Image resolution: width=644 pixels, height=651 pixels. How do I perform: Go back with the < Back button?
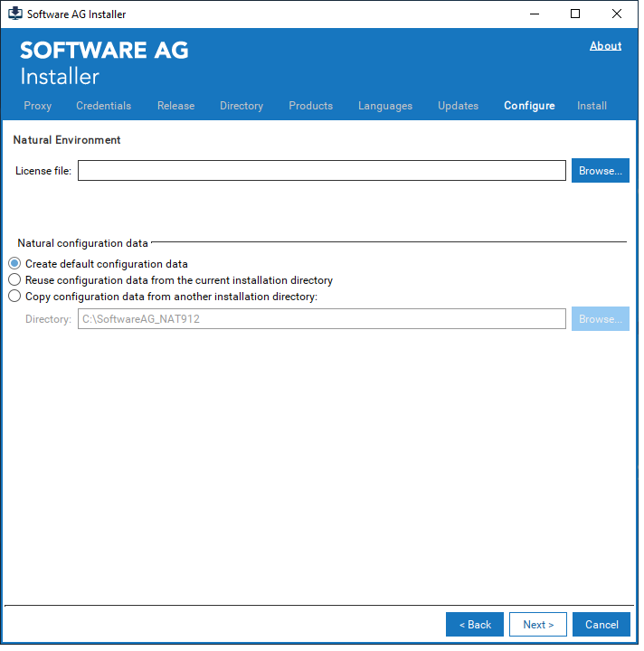[475, 625]
